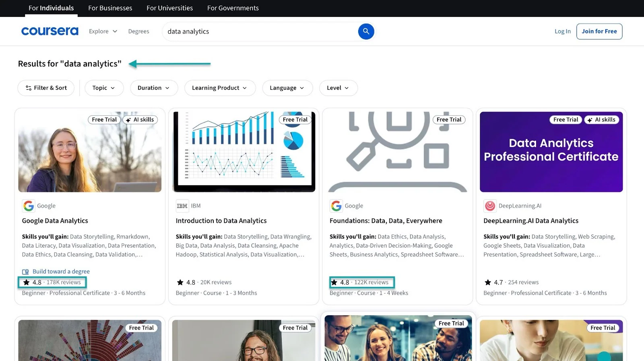Click the three smiling colleagues thumbnail
Image resolution: width=644 pixels, height=361 pixels.
click(x=398, y=338)
